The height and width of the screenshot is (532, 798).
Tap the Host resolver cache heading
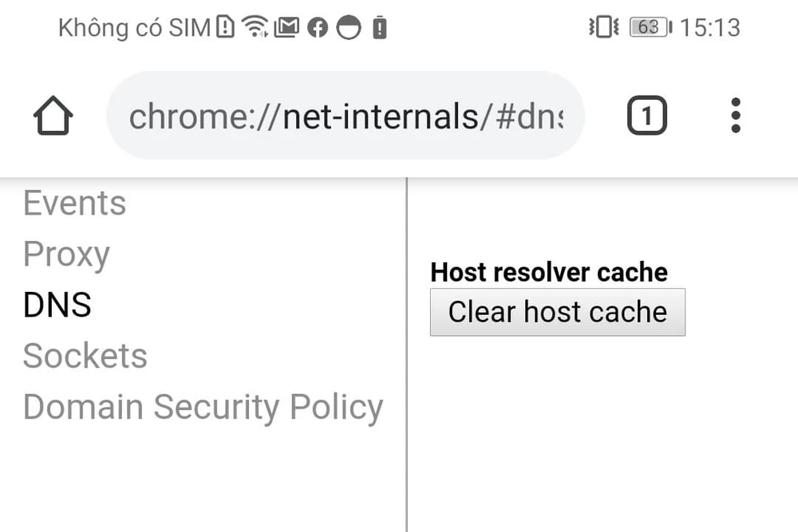(548, 272)
